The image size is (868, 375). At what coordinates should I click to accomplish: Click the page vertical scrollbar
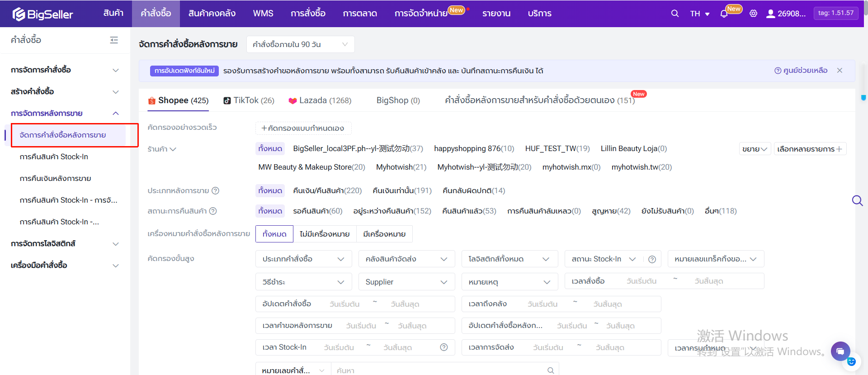pos(863,97)
